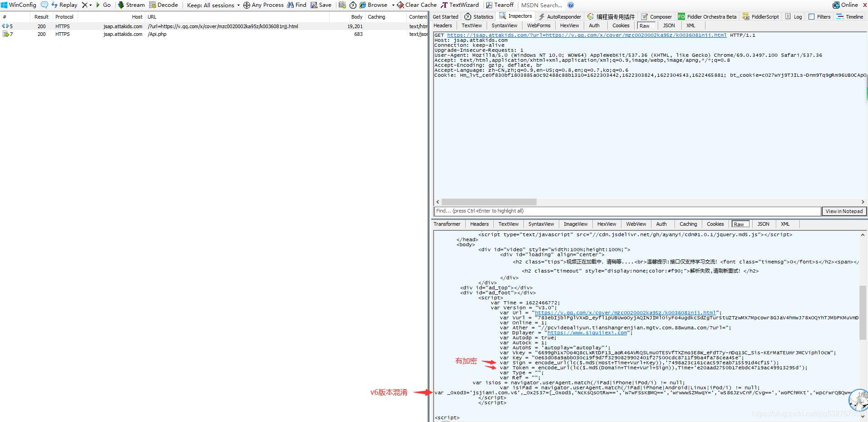Open the Keep: All sessions dropdown
This screenshot has width=868, height=422.
coord(213,5)
